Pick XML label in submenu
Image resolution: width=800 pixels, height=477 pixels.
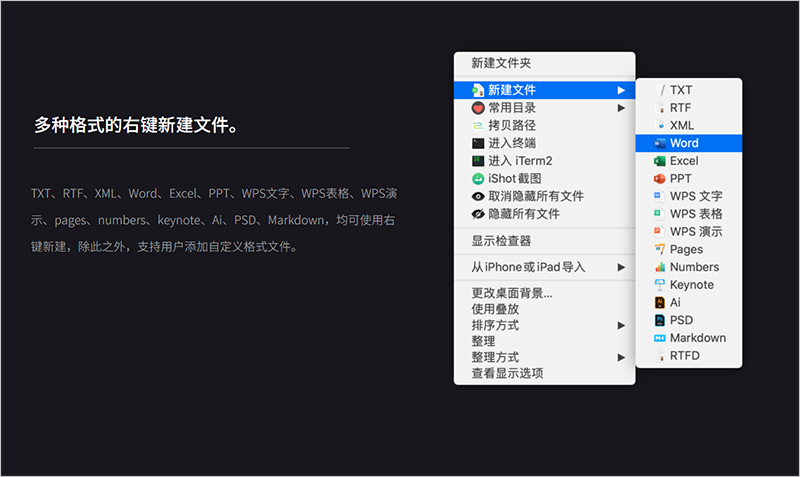click(x=682, y=125)
